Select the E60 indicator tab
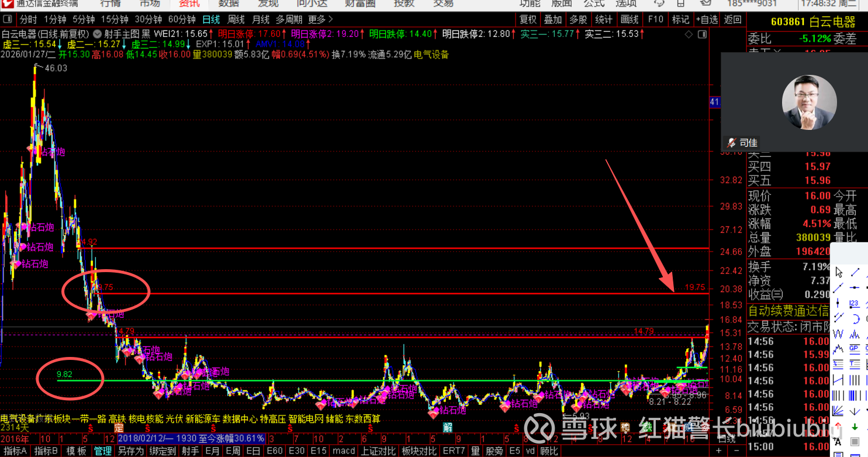Viewport: 868px width, 457px height. [274, 451]
